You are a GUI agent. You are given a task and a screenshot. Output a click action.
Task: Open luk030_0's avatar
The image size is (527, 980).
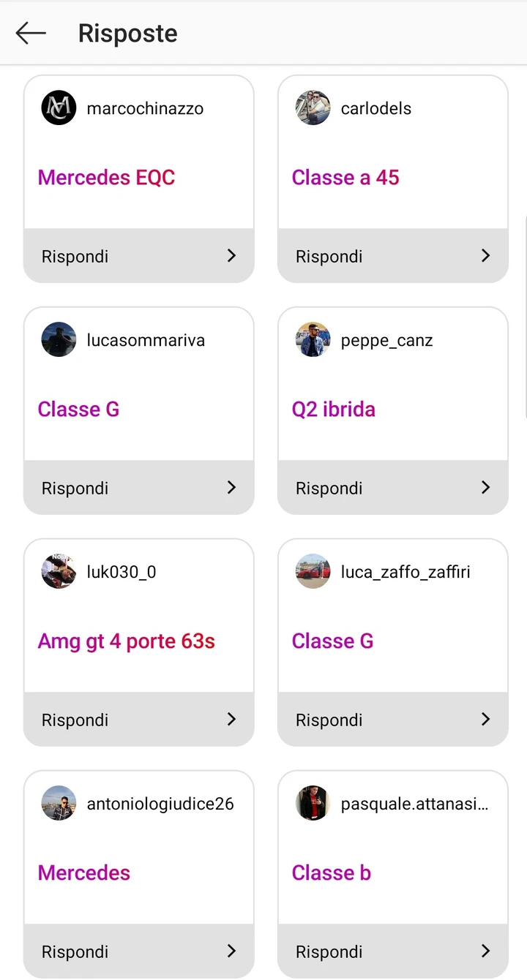(x=59, y=572)
